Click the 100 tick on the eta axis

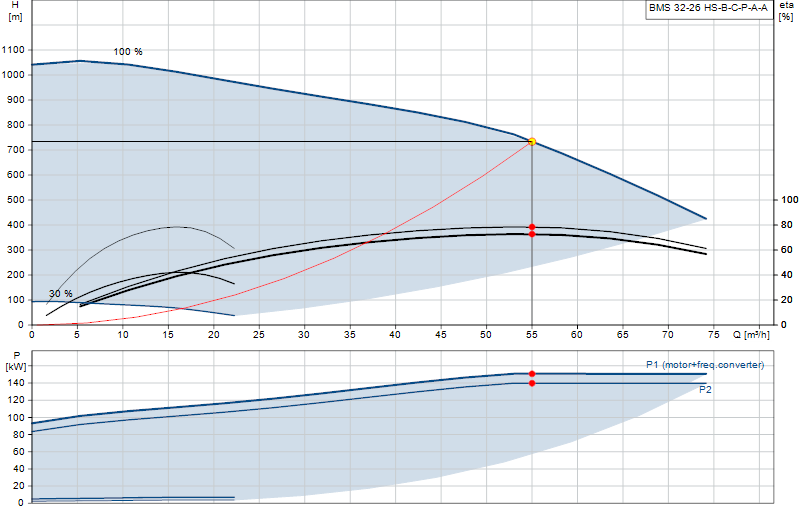(790, 200)
